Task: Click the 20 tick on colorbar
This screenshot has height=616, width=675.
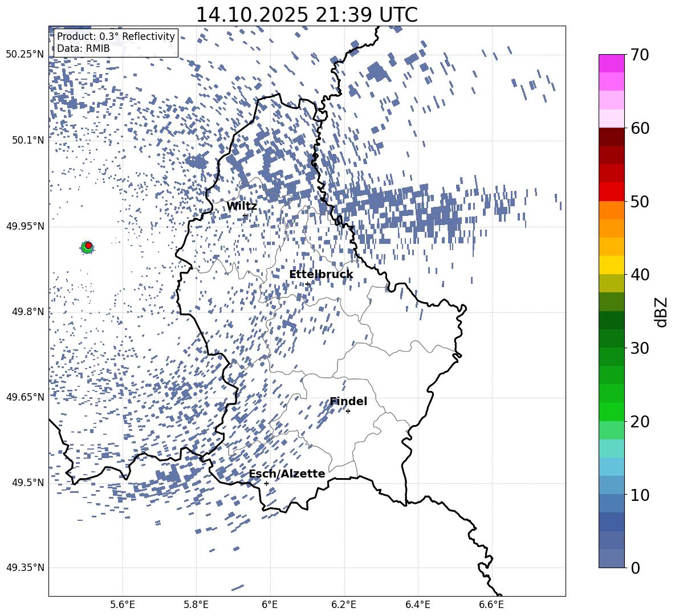Action: coord(640,422)
